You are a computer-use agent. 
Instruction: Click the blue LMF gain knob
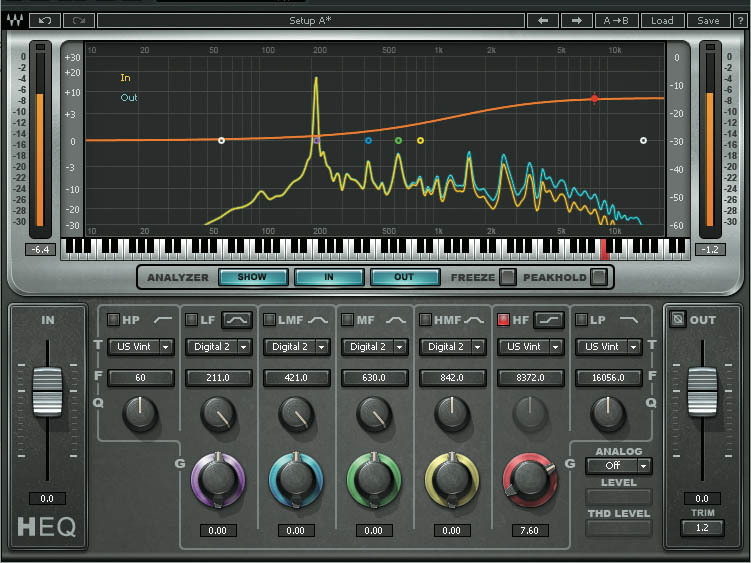pyautogui.click(x=296, y=480)
